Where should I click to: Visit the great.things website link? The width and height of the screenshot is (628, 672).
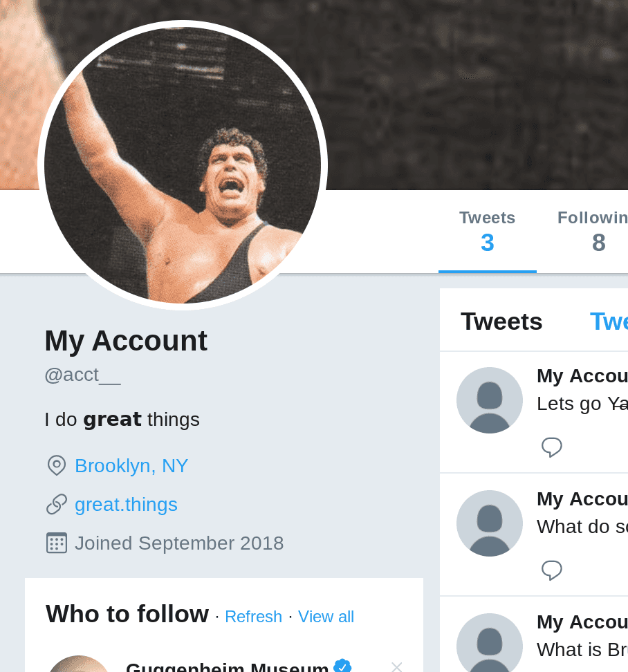tap(126, 504)
